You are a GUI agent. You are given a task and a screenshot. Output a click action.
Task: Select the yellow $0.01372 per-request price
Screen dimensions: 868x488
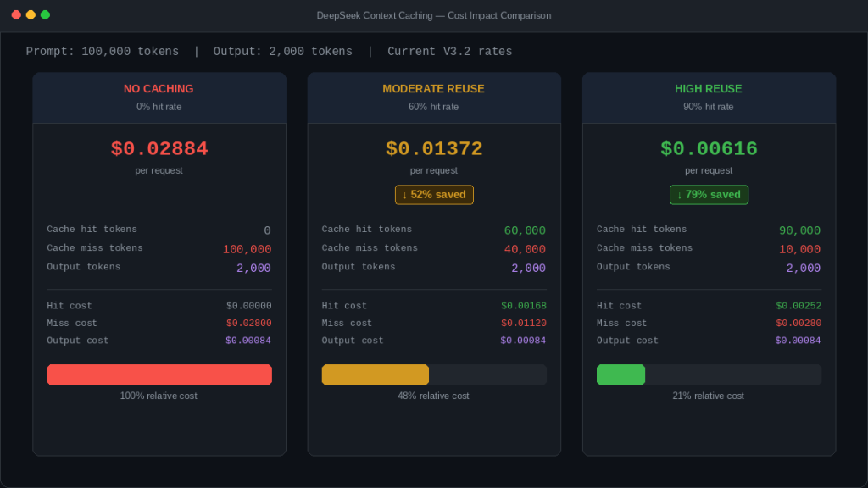click(x=433, y=148)
